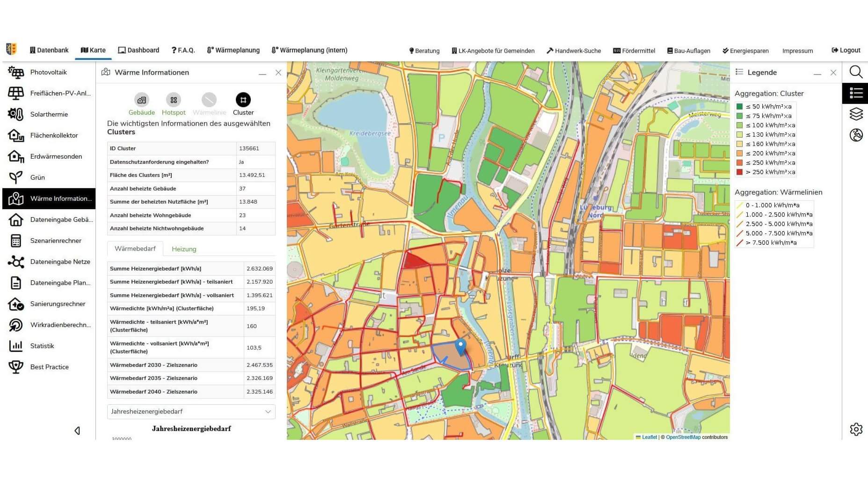Click the Logout button
The height and width of the screenshot is (488, 868).
(x=846, y=50)
